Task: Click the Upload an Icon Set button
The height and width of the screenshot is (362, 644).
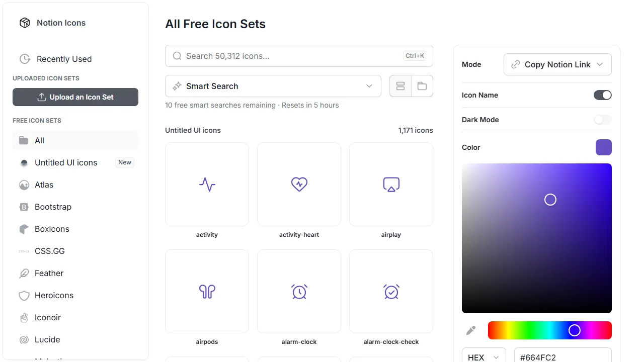Action: pos(75,97)
